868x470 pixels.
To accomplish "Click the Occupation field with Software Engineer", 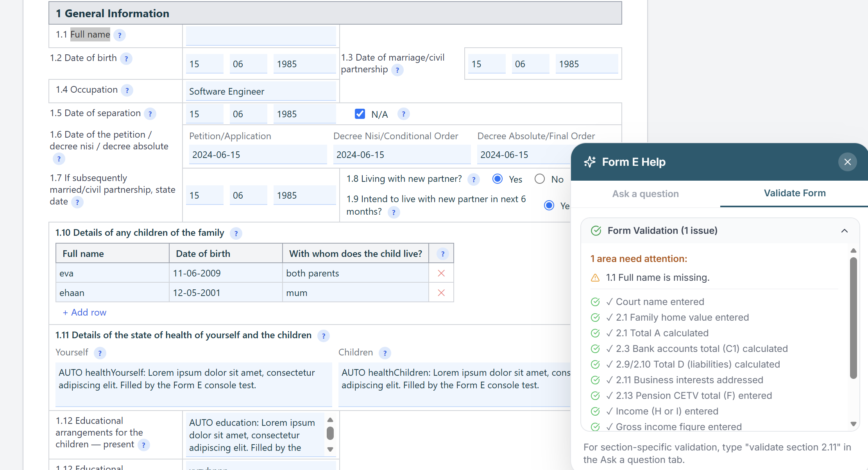I will (x=261, y=91).
